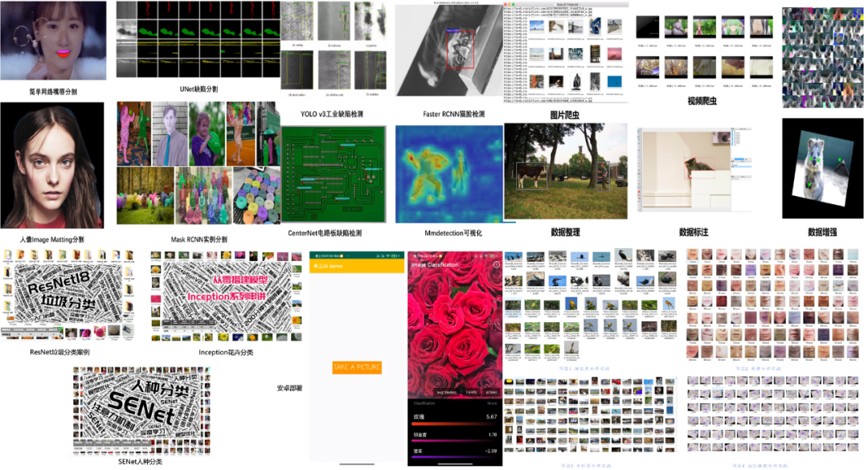
Task: Open the bird photos dataset grid
Action: pos(590,307)
